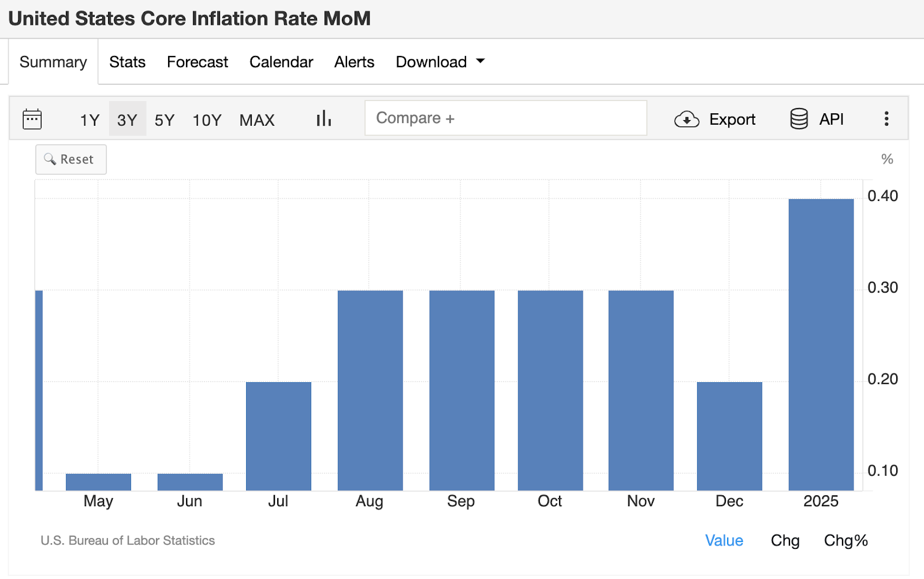Click the Reset zoom button
The height and width of the screenshot is (579, 924).
point(71,159)
